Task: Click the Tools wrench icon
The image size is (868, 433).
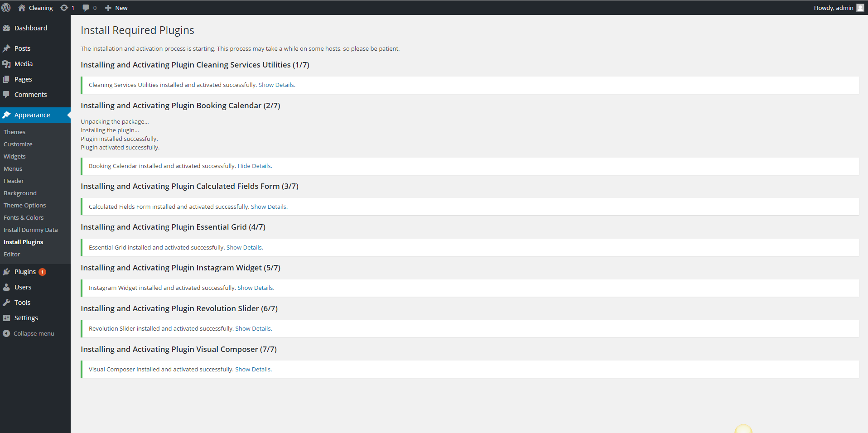Action: 6,303
